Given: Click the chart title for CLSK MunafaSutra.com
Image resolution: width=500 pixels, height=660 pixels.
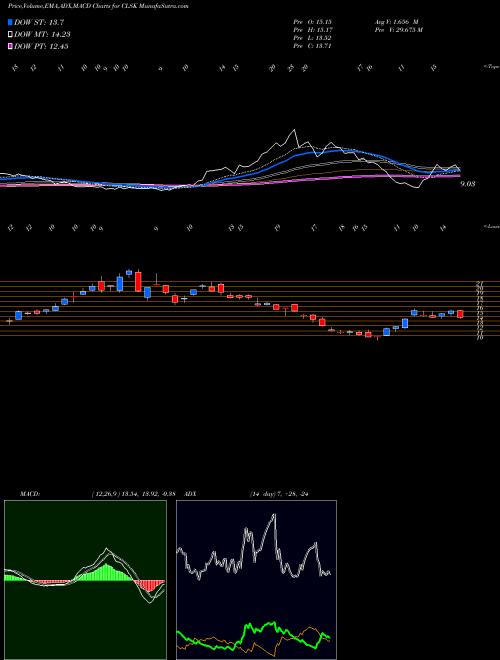Looking at the screenshot, I should click(98, 6).
